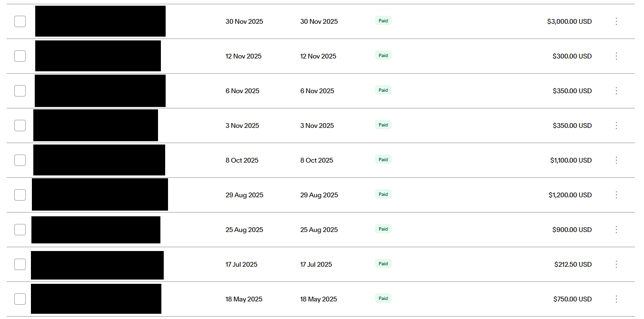The height and width of the screenshot is (319, 644).
Task: Click the vertical ellipsis on the $212.50 row
Action: click(x=616, y=264)
